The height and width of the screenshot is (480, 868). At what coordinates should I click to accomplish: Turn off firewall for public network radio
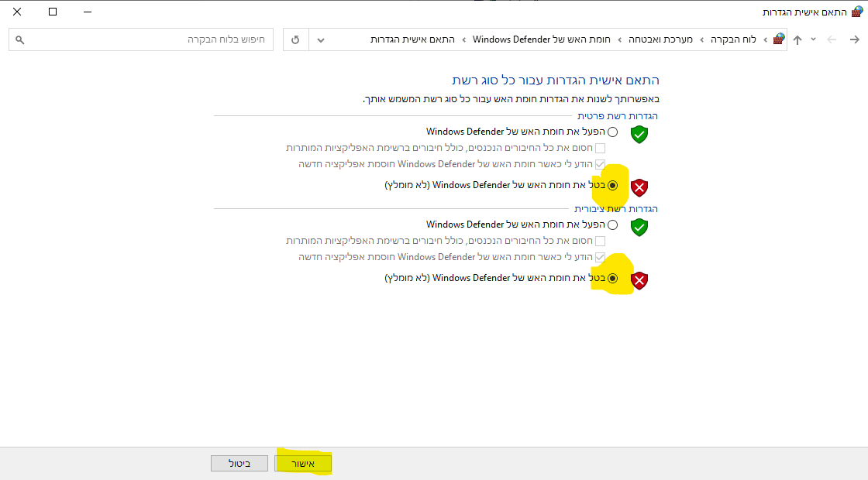pyautogui.click(x=612, y=278)
